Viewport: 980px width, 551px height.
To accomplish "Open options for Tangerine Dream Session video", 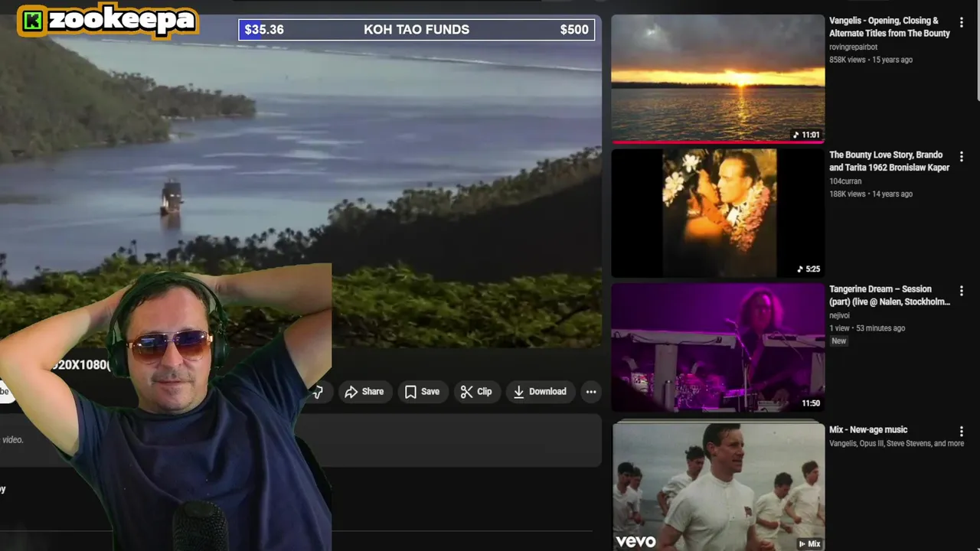I will point(962,291).
